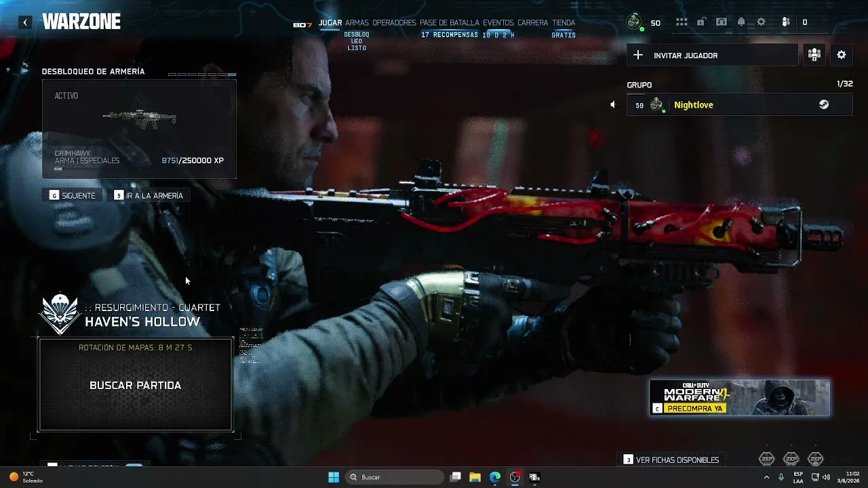Click the INVITAR JUGADOR button

[x=712, y=55]
